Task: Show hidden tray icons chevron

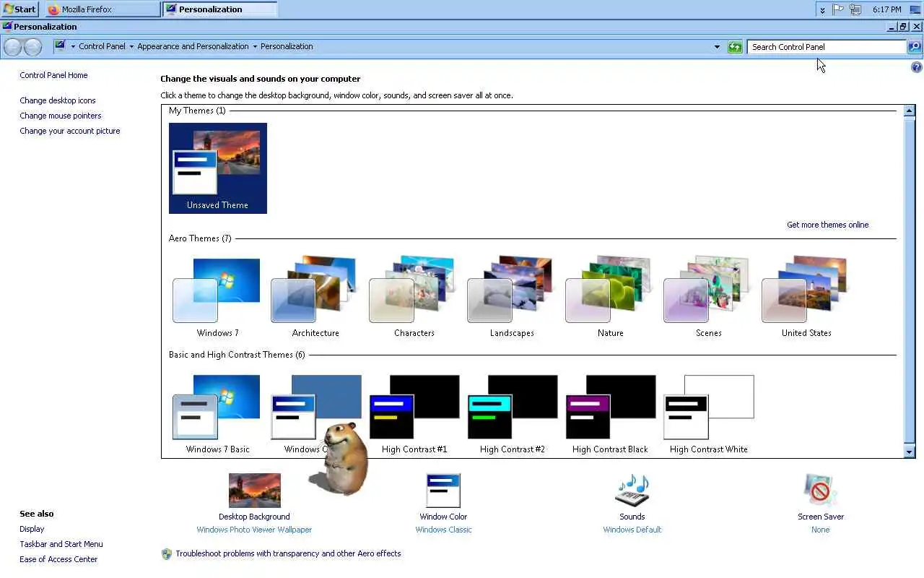Action: click(x=822, y=9)
